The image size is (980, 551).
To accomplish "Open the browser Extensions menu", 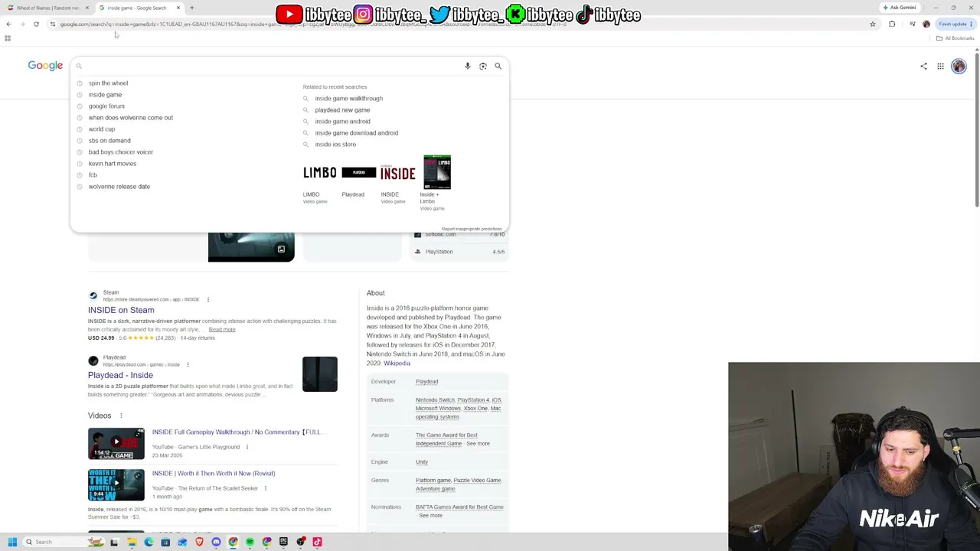I will tap(892, 24).
